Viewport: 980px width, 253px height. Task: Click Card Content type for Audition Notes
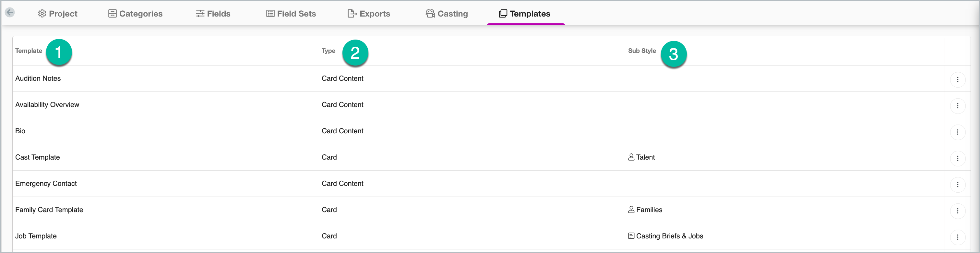342,78
